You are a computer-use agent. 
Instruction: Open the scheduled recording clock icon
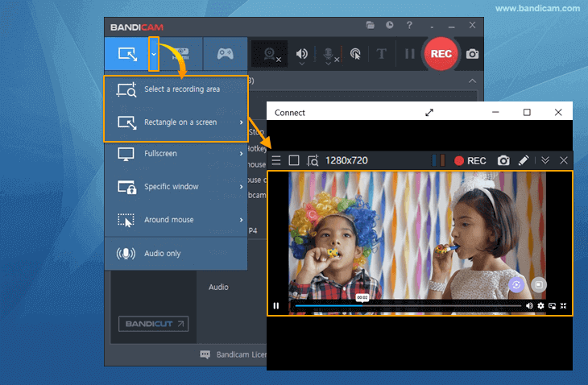pyautogui.click(x=390, y=25)
